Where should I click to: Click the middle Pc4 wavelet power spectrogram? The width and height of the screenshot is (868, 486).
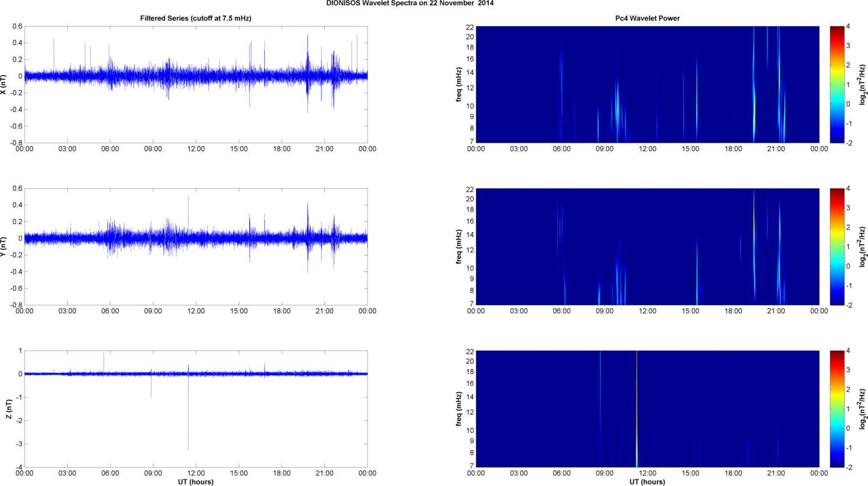tap(647, 246)
